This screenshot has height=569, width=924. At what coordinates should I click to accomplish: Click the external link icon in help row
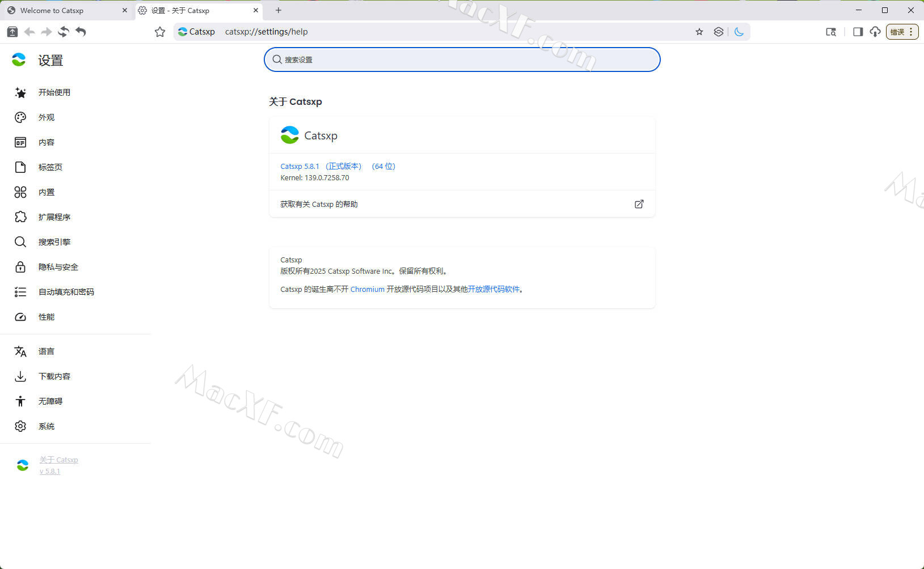pos(639,204)
